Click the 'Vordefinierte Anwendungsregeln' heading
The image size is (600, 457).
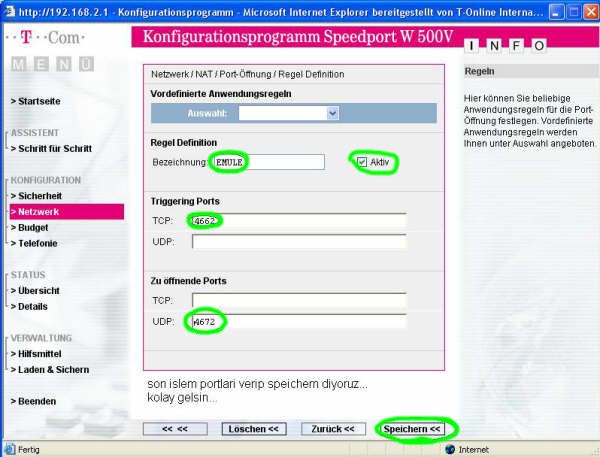click(x=221, y=94)
